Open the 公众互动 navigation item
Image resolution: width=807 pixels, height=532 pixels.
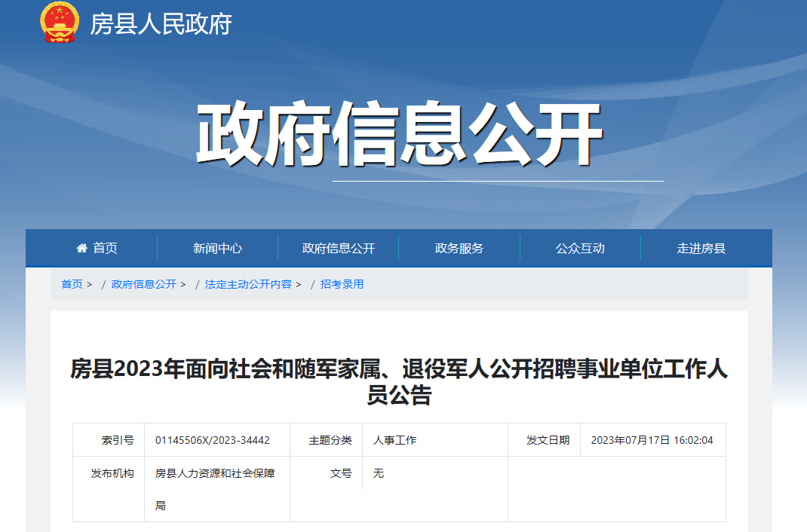579,248
